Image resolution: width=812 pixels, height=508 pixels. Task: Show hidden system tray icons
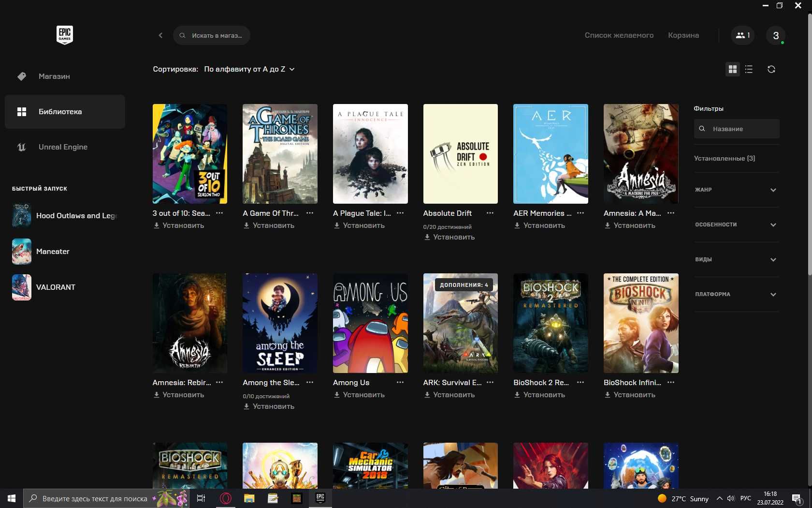719,498
